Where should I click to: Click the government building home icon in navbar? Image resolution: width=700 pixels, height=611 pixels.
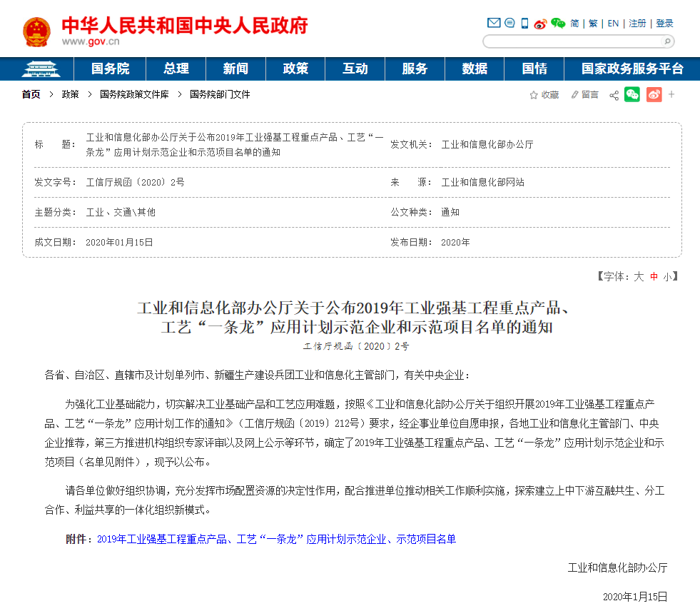pyautogui.click(x=41, y=69)
